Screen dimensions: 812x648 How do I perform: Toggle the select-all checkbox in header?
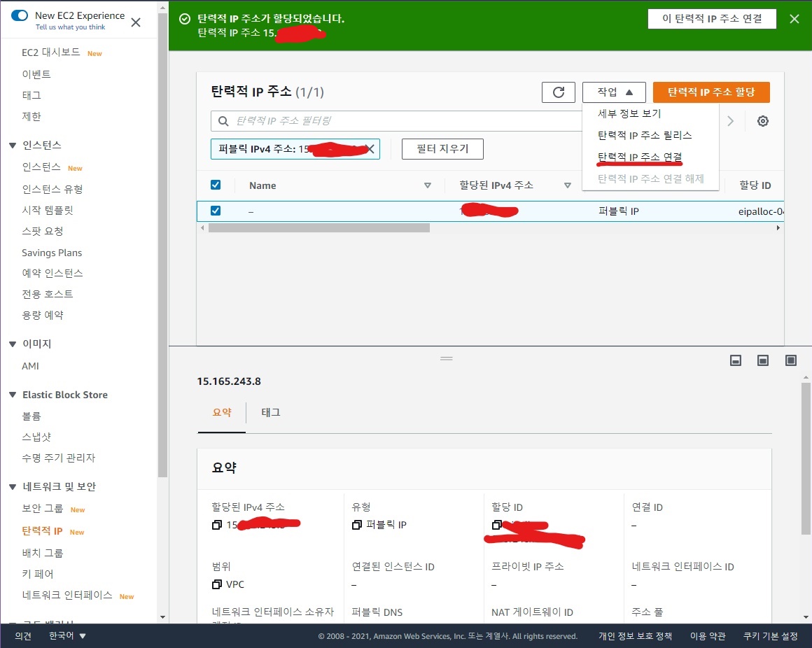coord(216,185)
